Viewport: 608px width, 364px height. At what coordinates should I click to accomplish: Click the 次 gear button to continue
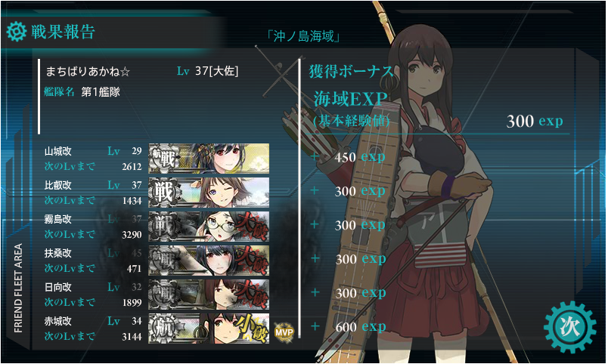(570, 327)
